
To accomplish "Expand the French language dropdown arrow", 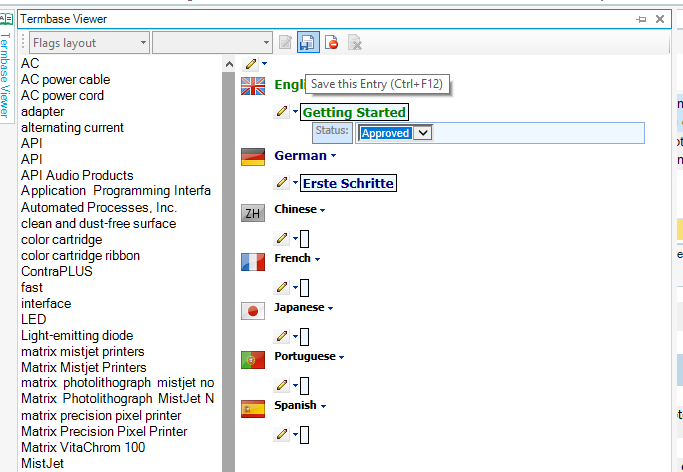I will click(x=317, y=259).
